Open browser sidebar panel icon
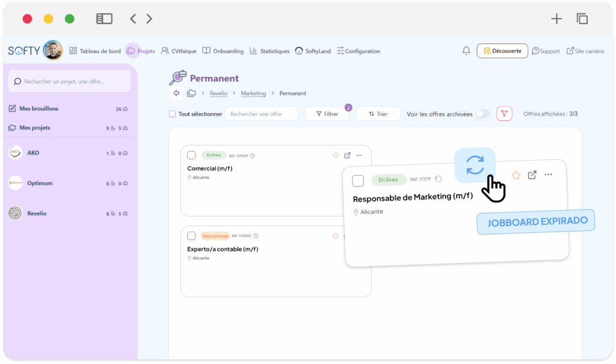 [x=104, y=19]
